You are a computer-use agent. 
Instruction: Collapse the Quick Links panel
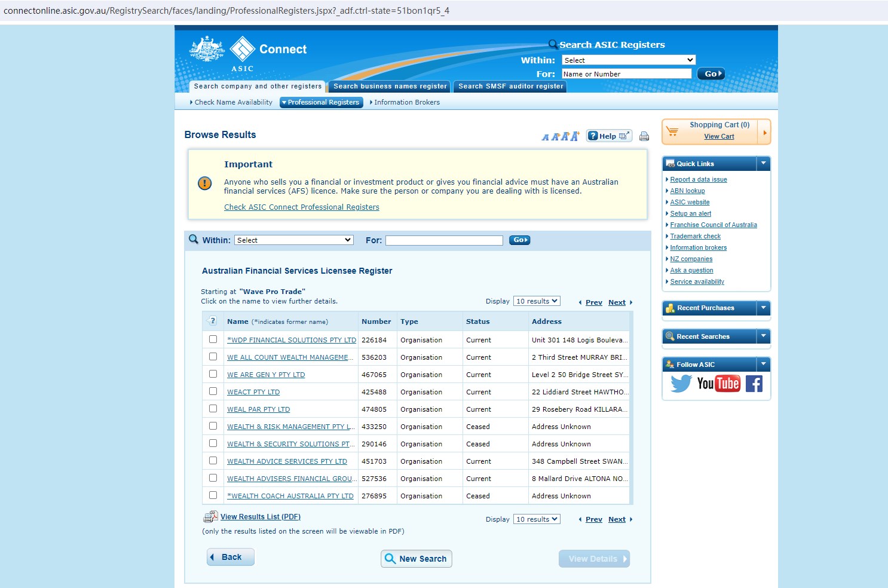pyautogui.click(x=763, y=163)
